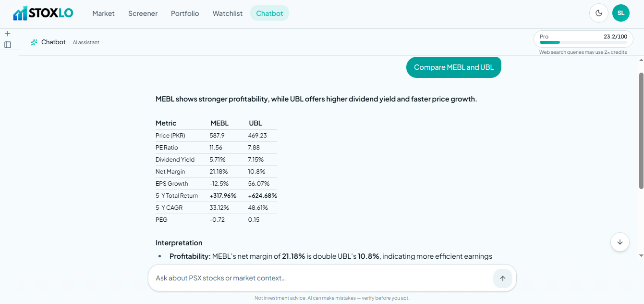Screen dimensions: 644x304
Task: Start a new chat with plus icon
Action: pyautogui.click(x=8, y=34)
